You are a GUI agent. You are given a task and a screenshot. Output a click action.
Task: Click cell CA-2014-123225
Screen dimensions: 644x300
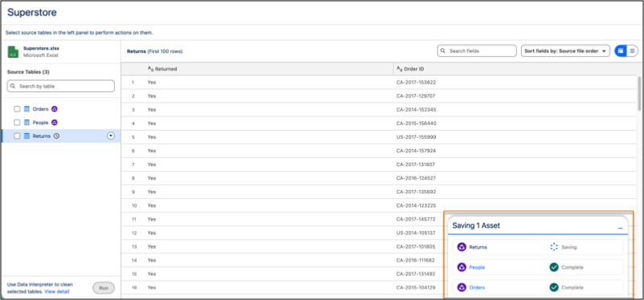pyautogui.click(x=416, y=205)
